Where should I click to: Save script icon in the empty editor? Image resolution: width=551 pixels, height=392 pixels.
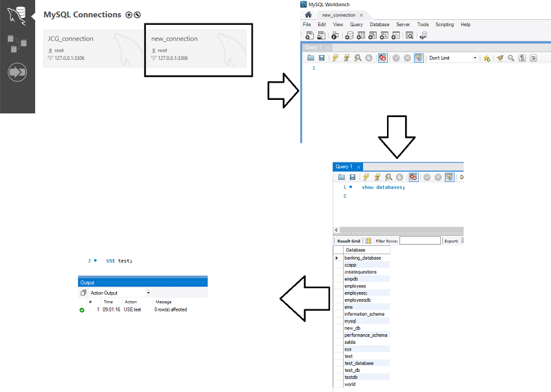(x=322, y=58)
